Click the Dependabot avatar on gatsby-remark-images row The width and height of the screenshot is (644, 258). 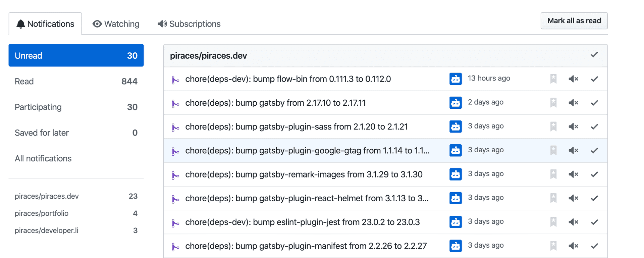[x=455, y=174]
